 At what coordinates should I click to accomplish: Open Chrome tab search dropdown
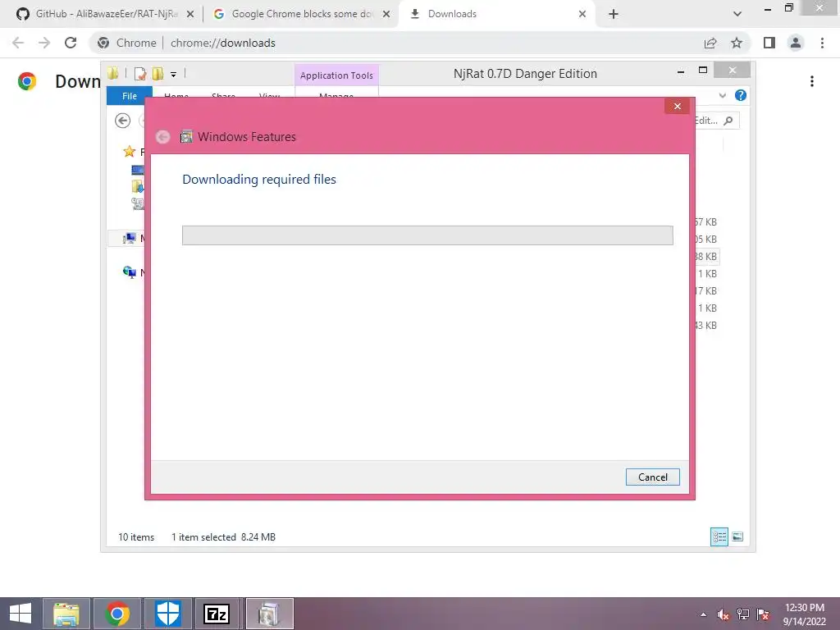pyautogui.click(x=737, y=14)
